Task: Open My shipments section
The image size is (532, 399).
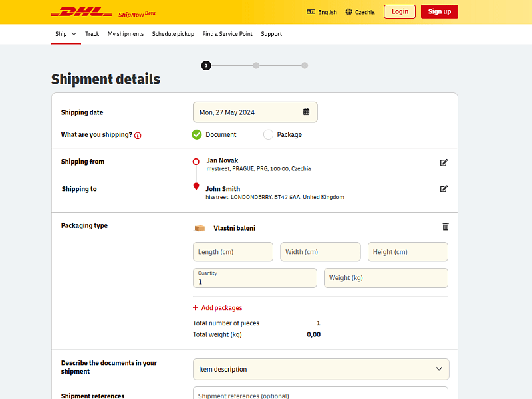Action: [126, 33]
